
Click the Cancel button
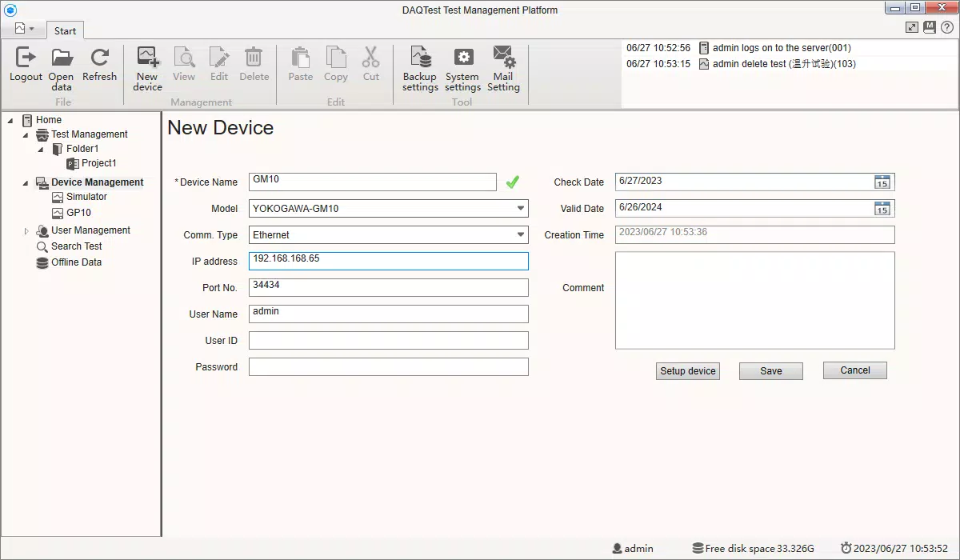point(855,370)
